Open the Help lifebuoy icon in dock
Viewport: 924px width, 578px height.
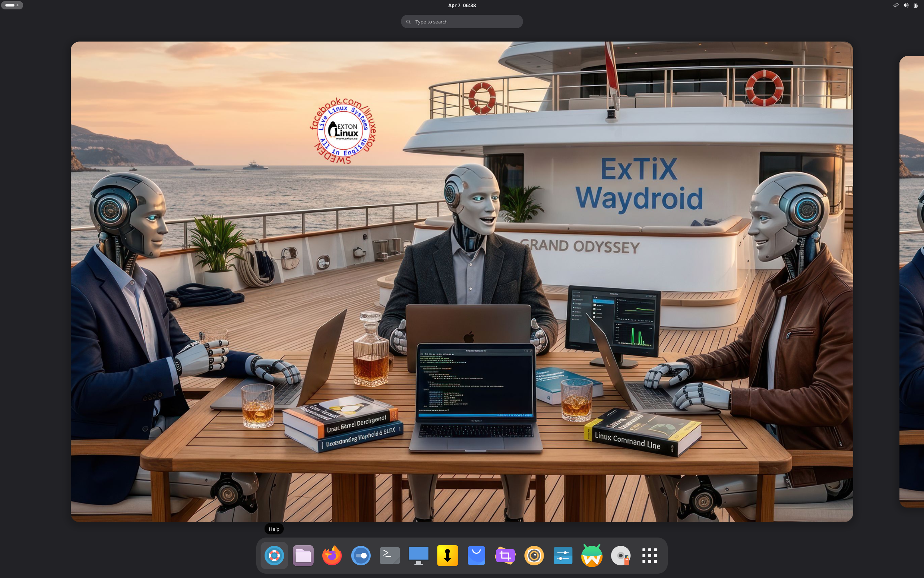click(274, 556)
